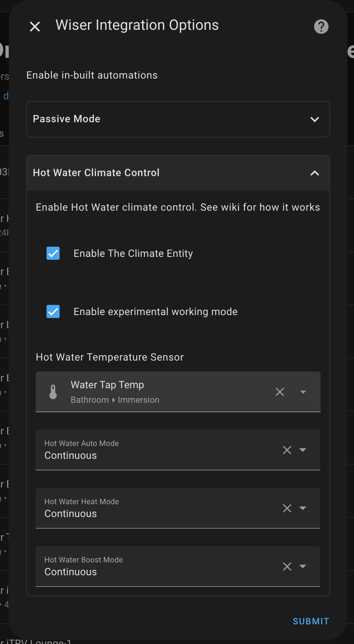Viewport: 354px width, 644px height.
Task: Open the help question mark icon
Action: point(321,27)
